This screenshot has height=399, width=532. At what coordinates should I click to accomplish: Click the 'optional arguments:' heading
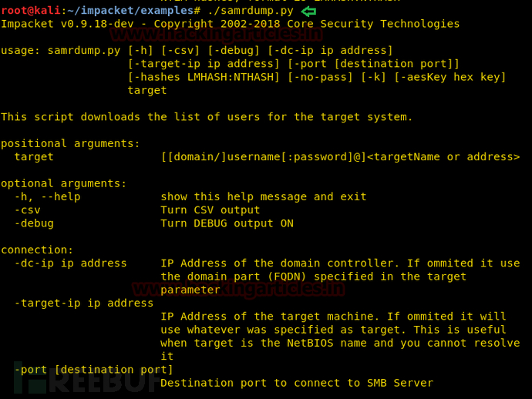tap(63, 184)
